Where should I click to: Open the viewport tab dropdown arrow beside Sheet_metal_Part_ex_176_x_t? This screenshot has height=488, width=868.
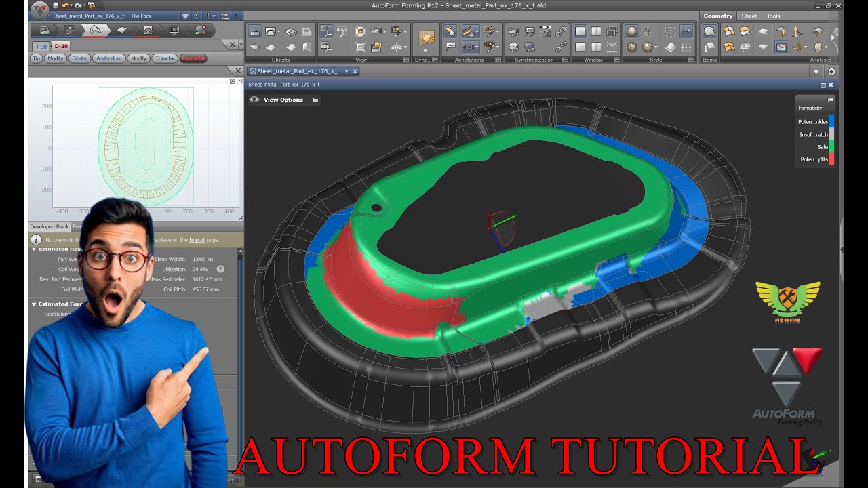click(x=347, y=71)
